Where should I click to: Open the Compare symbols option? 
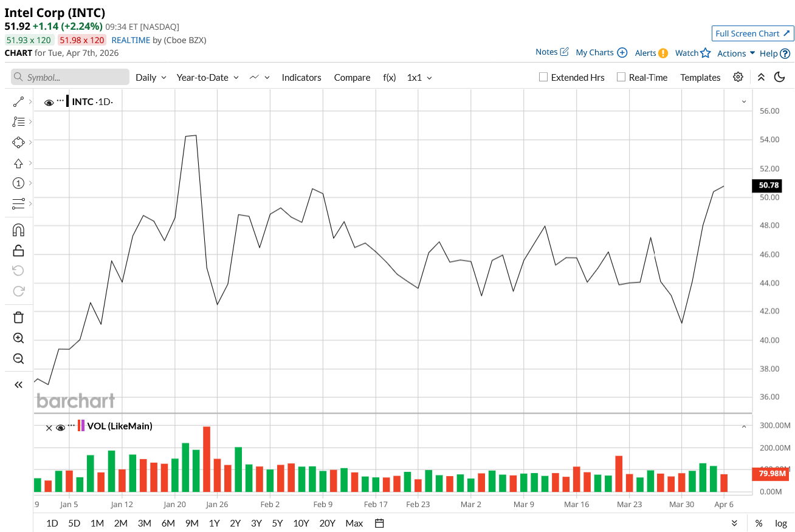point(352,78)
